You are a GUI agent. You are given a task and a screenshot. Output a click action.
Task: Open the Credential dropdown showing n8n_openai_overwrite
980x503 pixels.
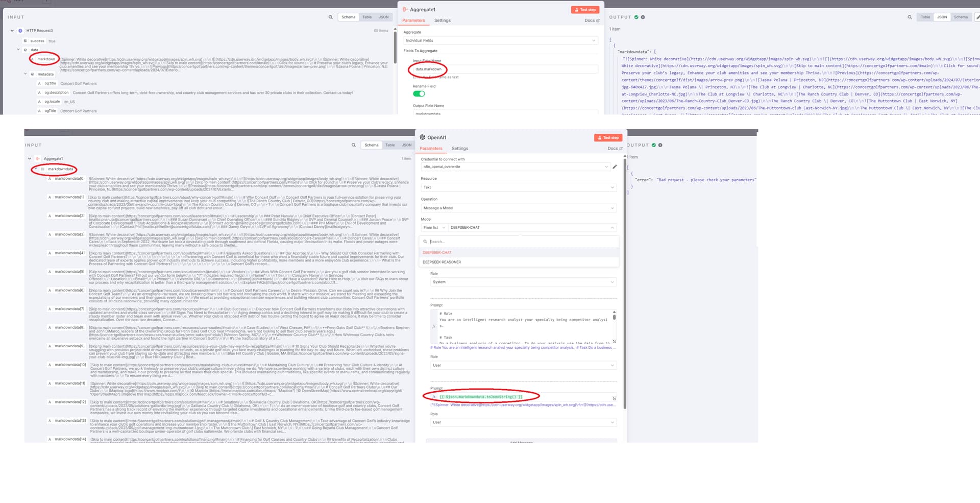tap(515, 166)
